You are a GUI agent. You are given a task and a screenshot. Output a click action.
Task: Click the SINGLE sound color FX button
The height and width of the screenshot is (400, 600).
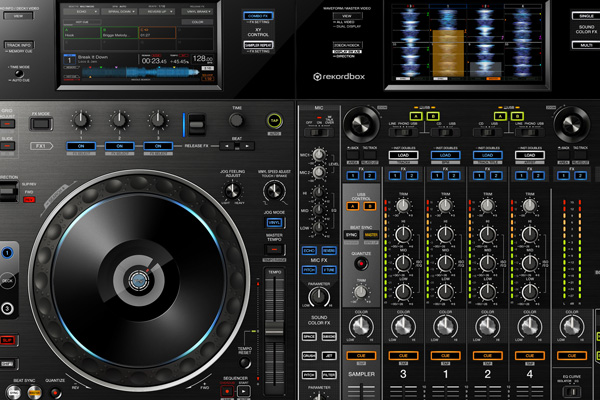point(586,16)
